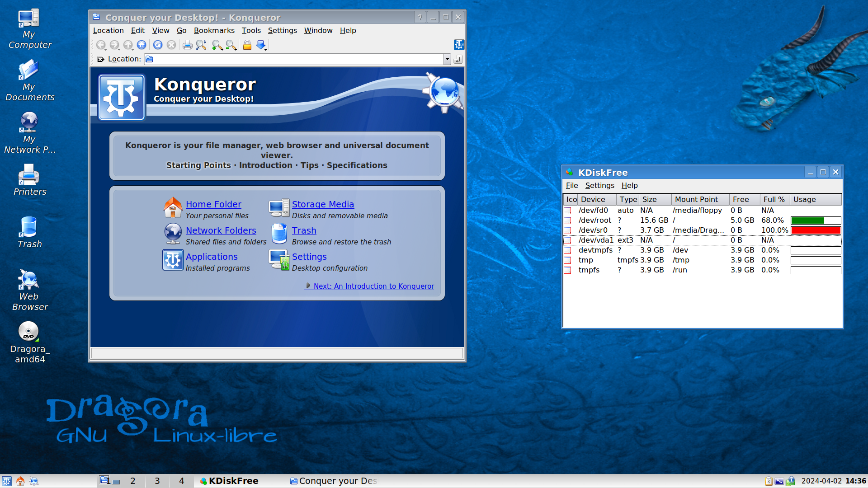Click the Forward arrow in Konqueror toolbar
The height and width of the screenshot is (488, 868).
click(114, 45)
